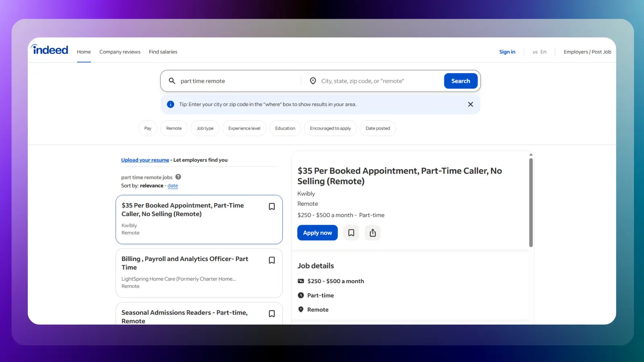
Task: Open the Job type filter
Action: 205,128
